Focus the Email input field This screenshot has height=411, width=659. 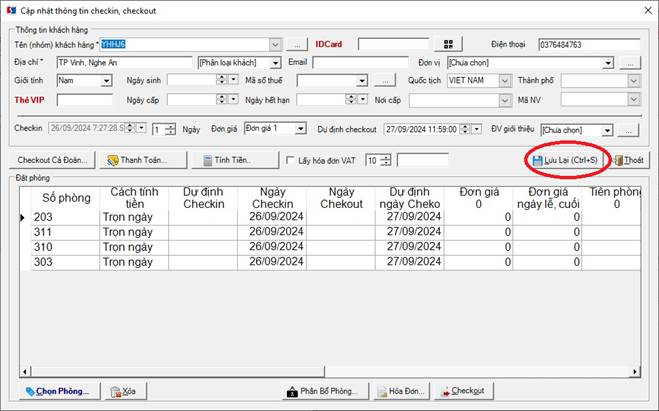[360, 63]
